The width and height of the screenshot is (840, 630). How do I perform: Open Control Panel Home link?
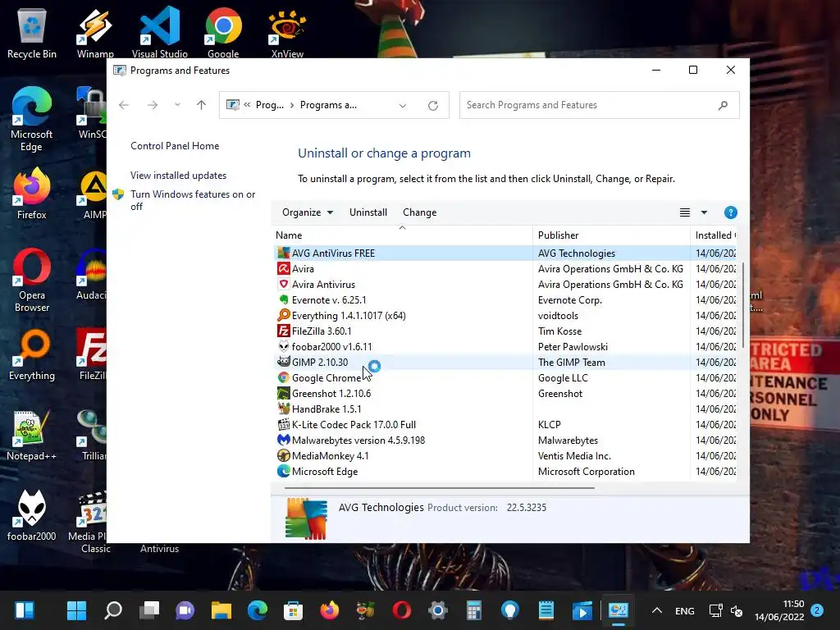(x=175, y=146)
